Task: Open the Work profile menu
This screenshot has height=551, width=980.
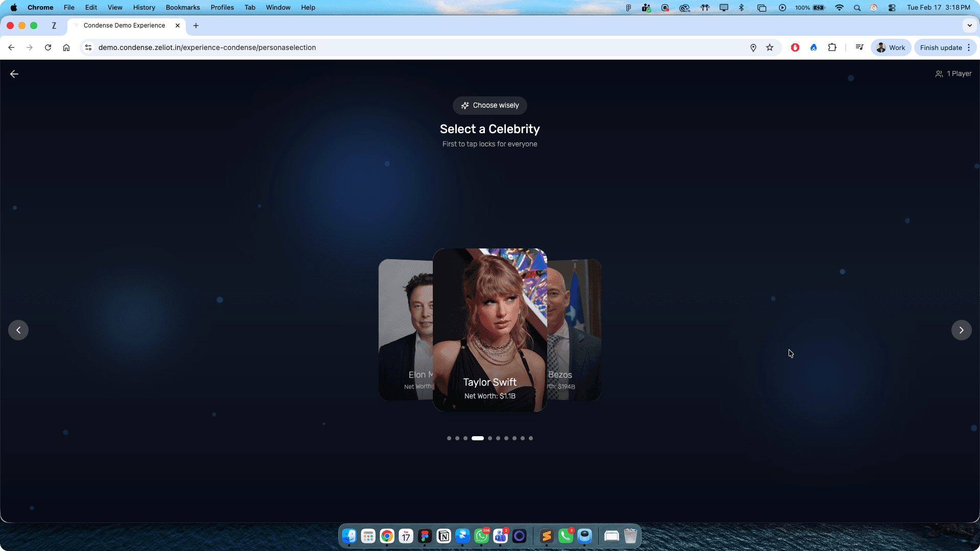Action: pos(891,47)
